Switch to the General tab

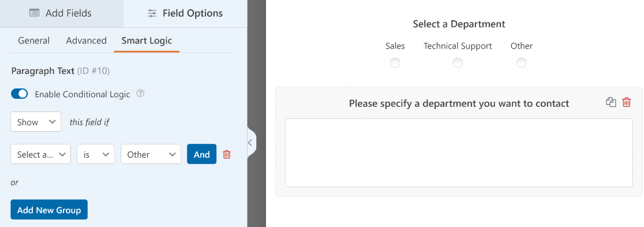33,40
